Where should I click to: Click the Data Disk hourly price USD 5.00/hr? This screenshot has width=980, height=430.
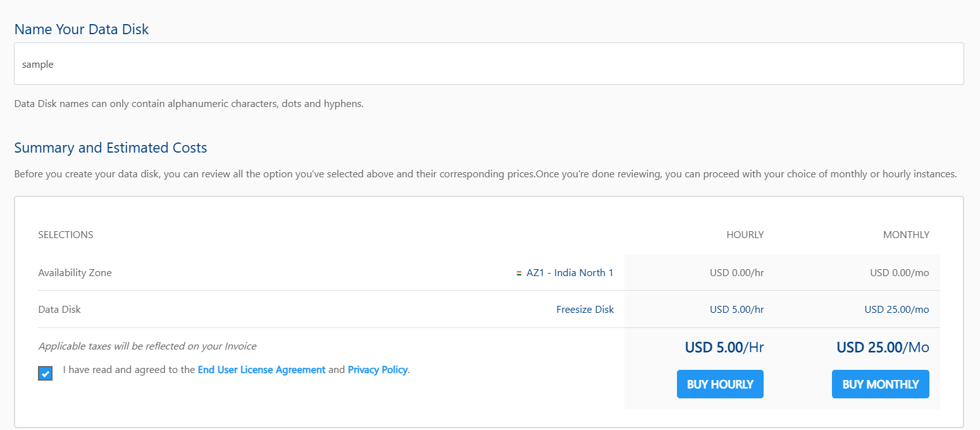click(736, 310)
